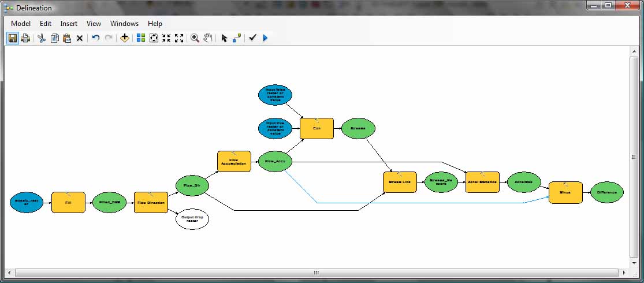
Task: Select the Flow_Accu output oval
Action: (275, 161)
